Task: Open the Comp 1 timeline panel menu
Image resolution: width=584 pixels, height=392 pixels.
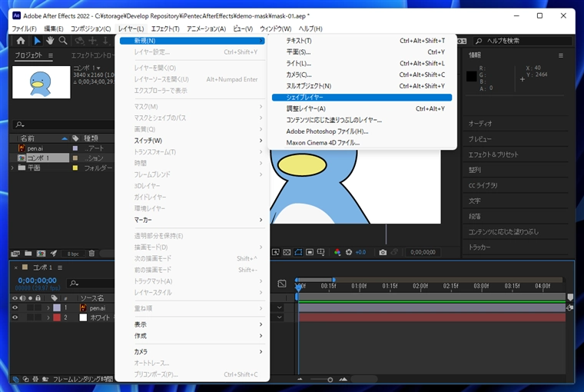Action: [x=60, y=267]
